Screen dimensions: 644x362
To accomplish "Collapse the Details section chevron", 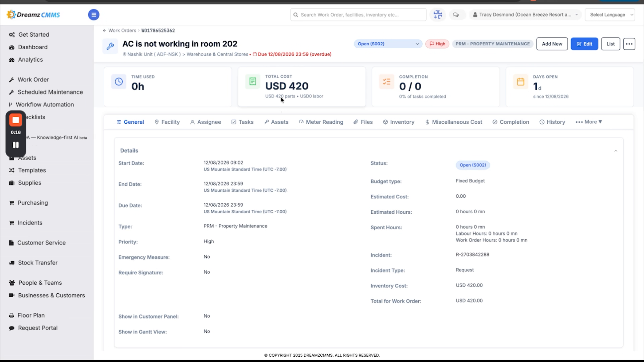I will coord(616,151).
